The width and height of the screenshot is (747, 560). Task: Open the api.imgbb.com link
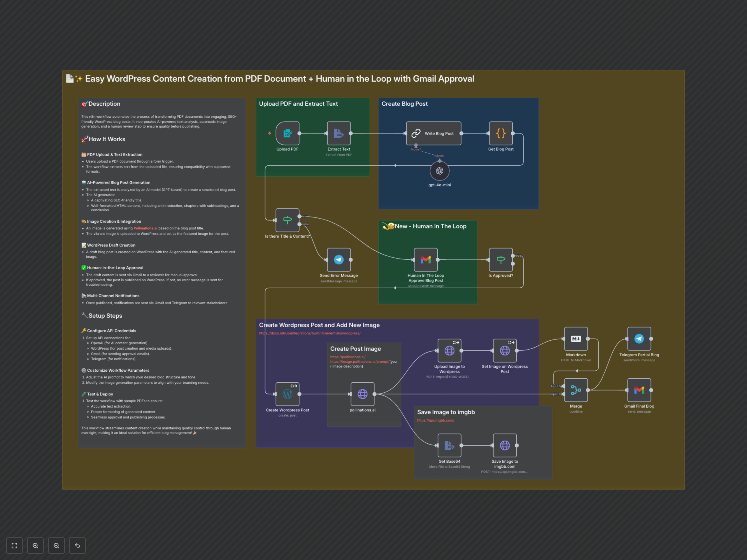click(x=436, y=420)
